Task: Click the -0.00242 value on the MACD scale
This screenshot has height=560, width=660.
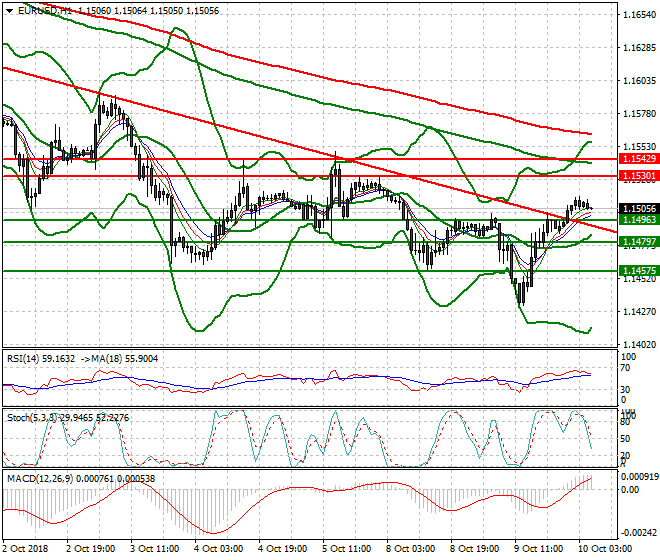Action: click(639, 533)
